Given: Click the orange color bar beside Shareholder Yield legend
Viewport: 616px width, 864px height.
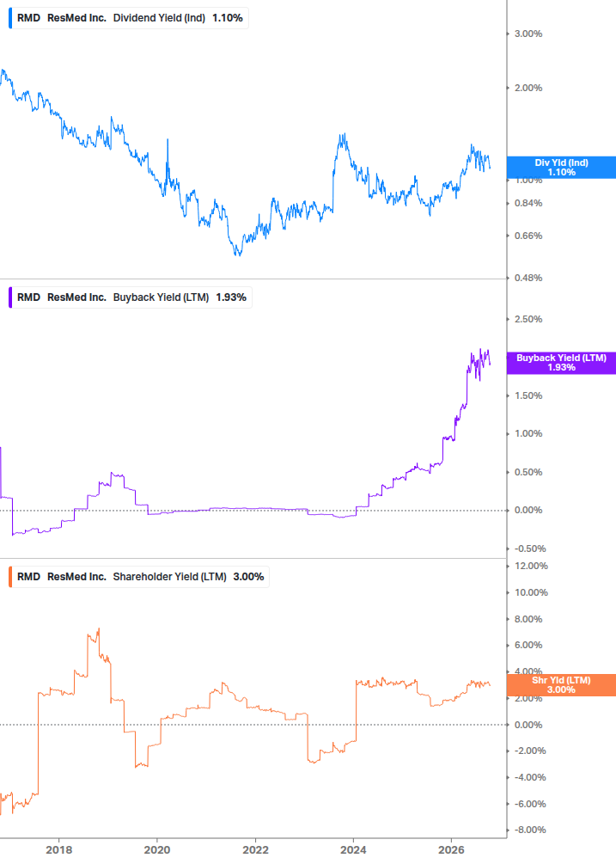Looking at the screenshot, I should click(10, 577).
